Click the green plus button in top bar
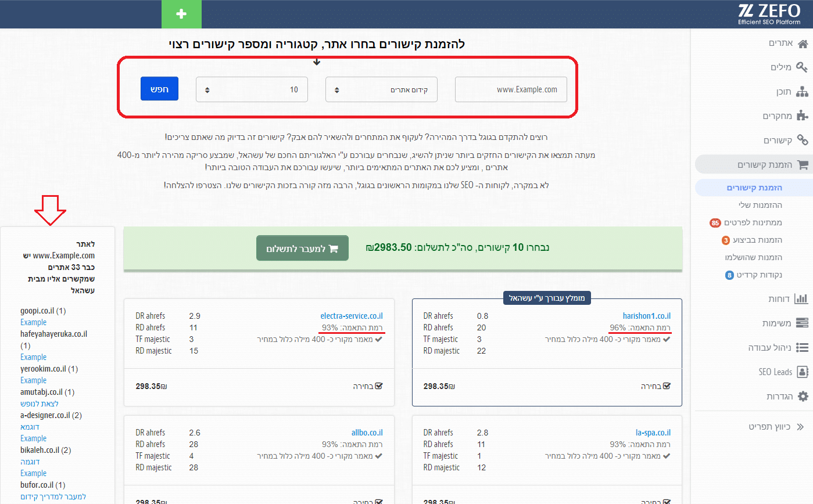This screenshot has height=504, width=813. pos(181,14)
